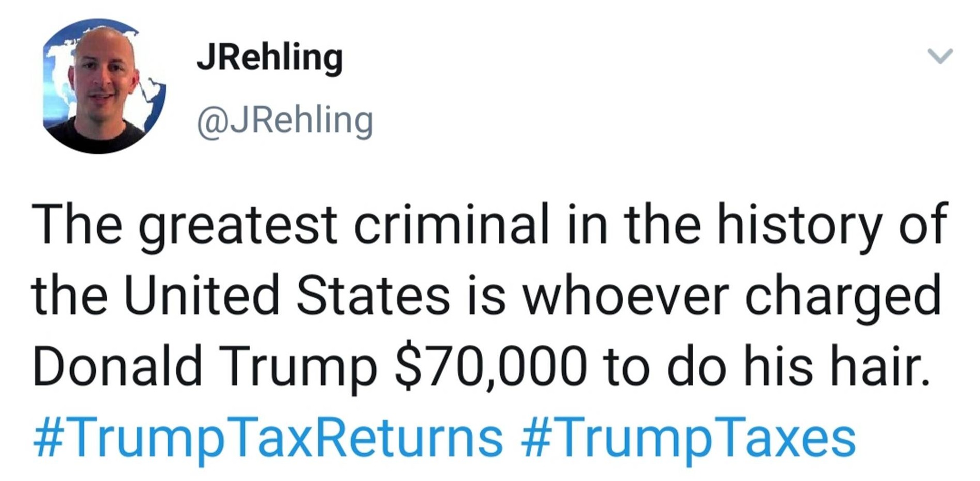980x481 pixels.
Task: Click the "#" symbol before TrumpTaxes
Action: click(x=535, y=438)
